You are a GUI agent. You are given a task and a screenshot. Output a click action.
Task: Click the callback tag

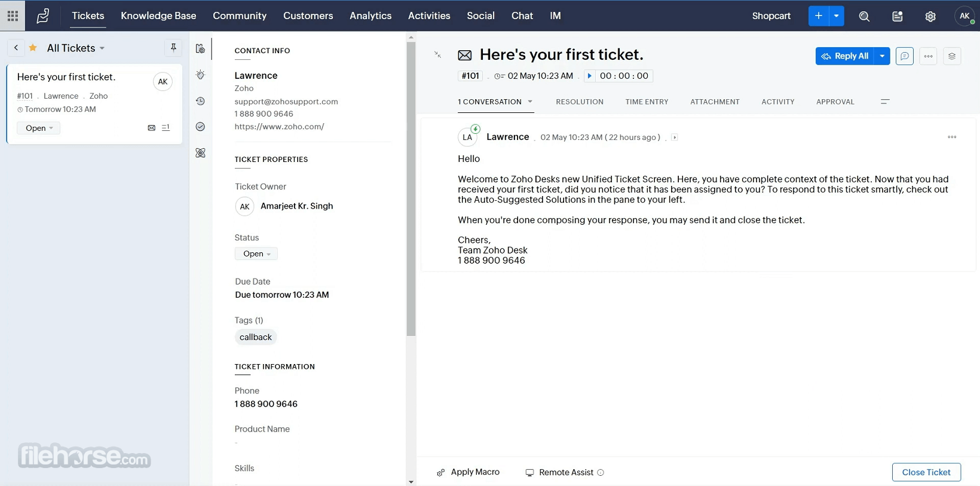(256, 337)
